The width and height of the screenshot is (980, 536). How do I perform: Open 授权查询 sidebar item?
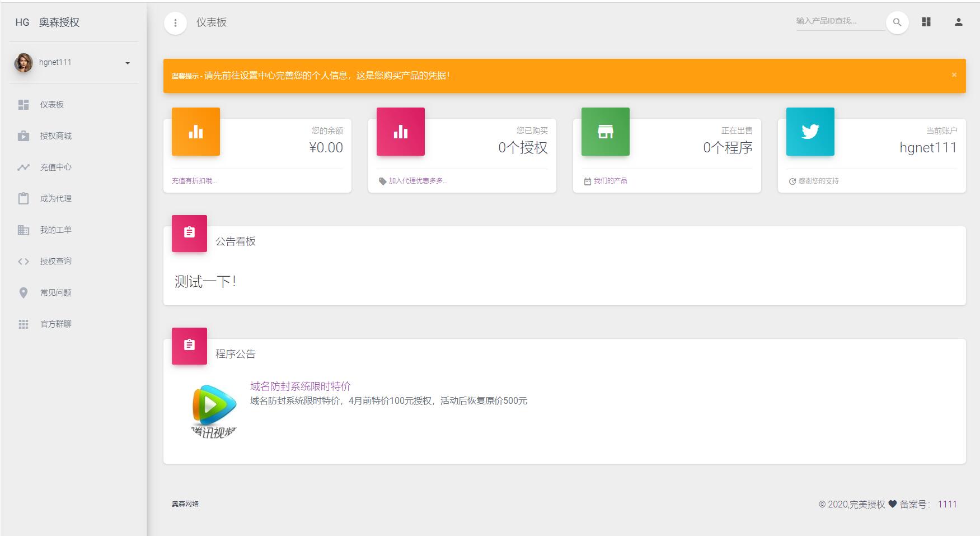55,262
